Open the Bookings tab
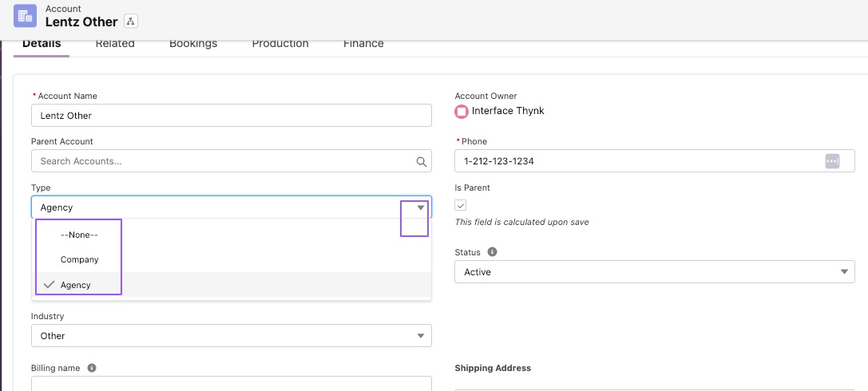 (x=193, y=44)
